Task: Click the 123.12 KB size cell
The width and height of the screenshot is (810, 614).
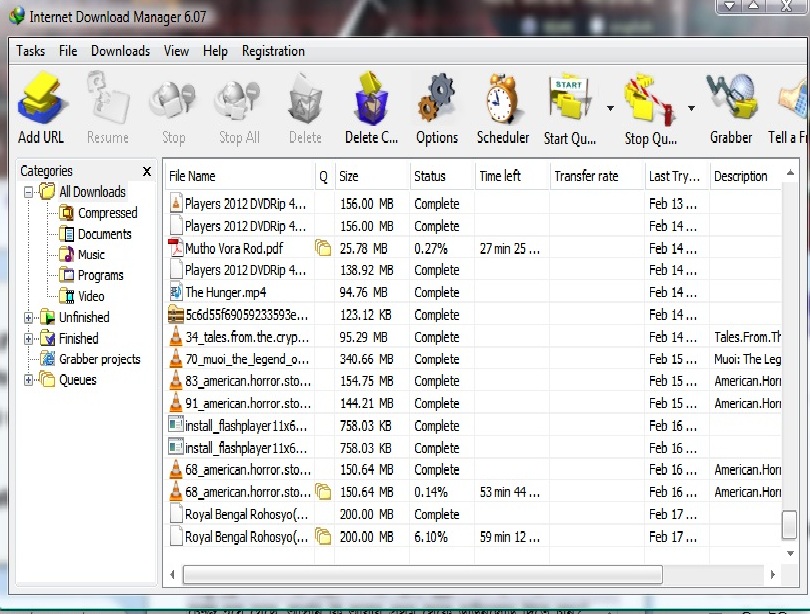Action: 365,314
